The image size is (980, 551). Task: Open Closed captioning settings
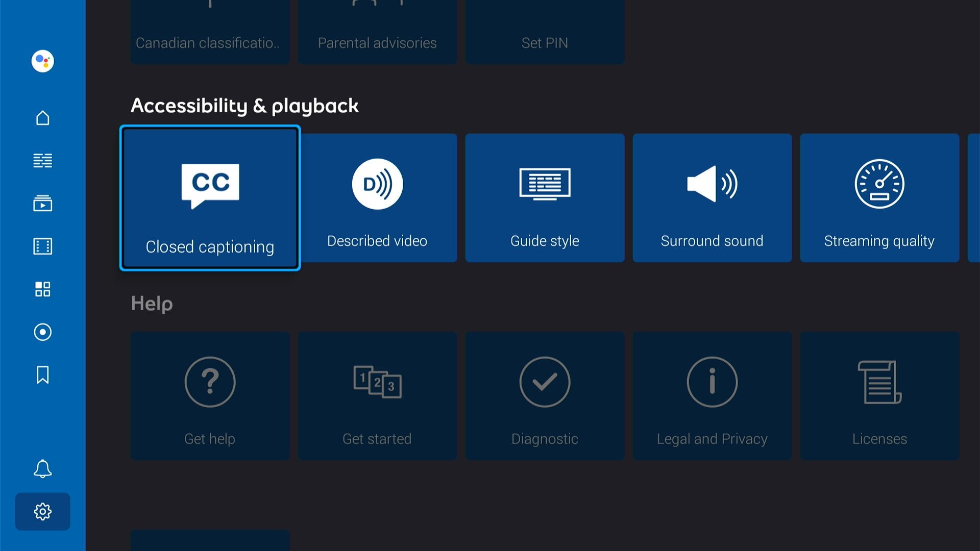(210, 198)
